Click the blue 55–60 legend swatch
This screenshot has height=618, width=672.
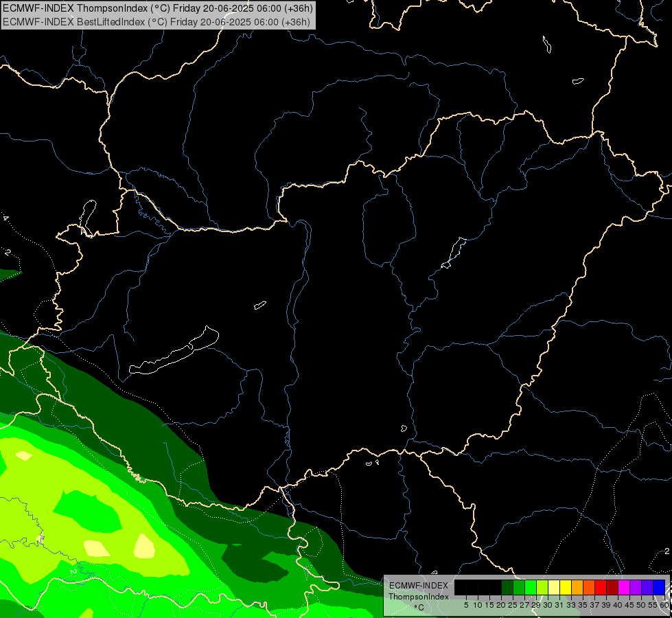point(659,587)
